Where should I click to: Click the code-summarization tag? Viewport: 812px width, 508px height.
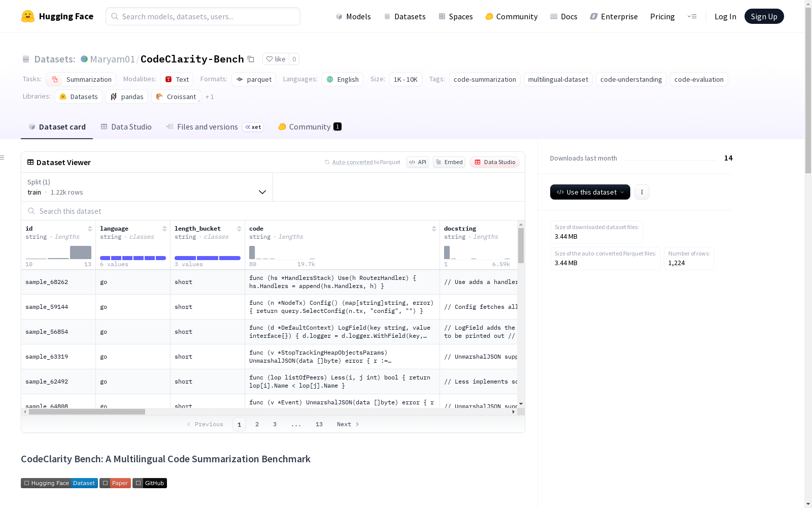(485, 79)
